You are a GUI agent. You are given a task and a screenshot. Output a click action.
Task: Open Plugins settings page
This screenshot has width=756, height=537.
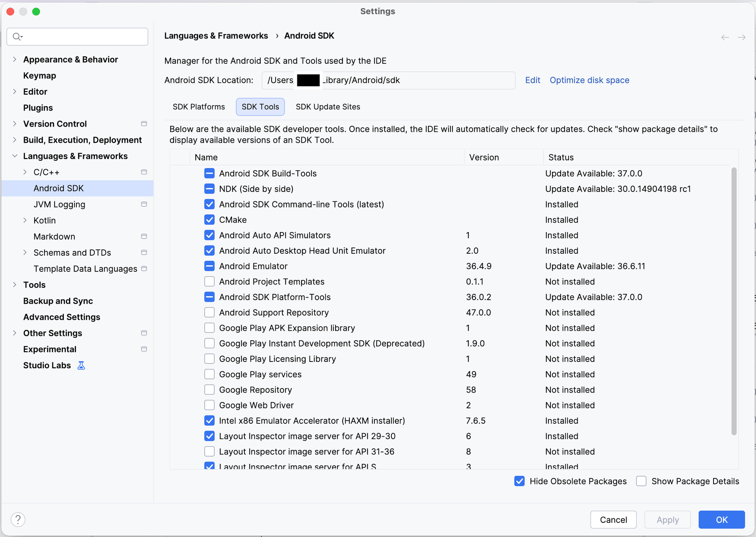point(38,108)
